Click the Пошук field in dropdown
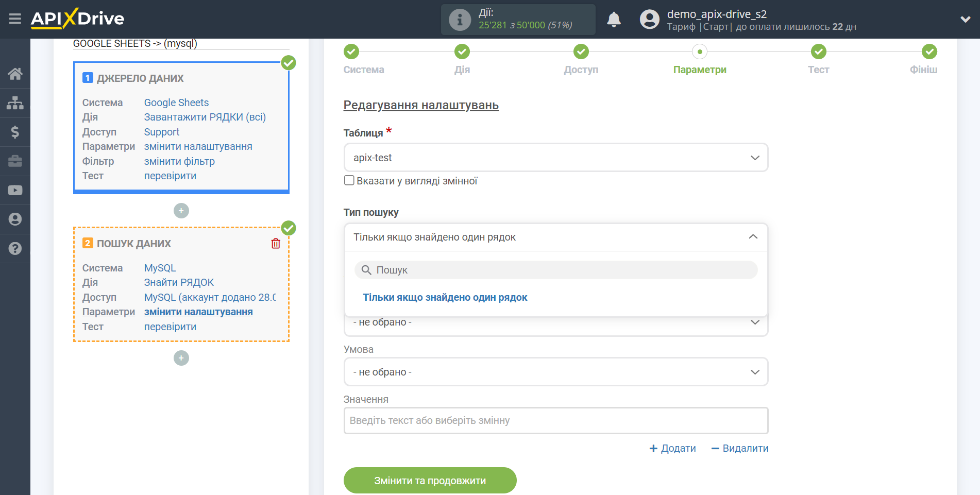 556,270
